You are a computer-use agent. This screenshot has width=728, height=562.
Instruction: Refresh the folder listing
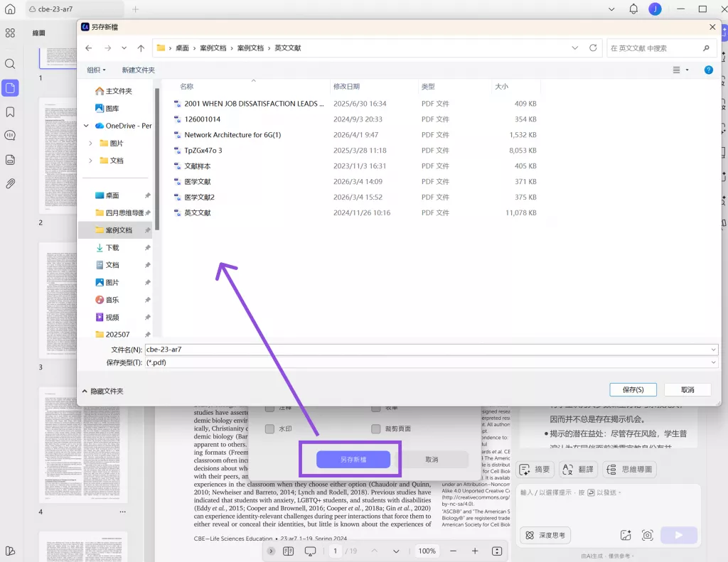593,48
